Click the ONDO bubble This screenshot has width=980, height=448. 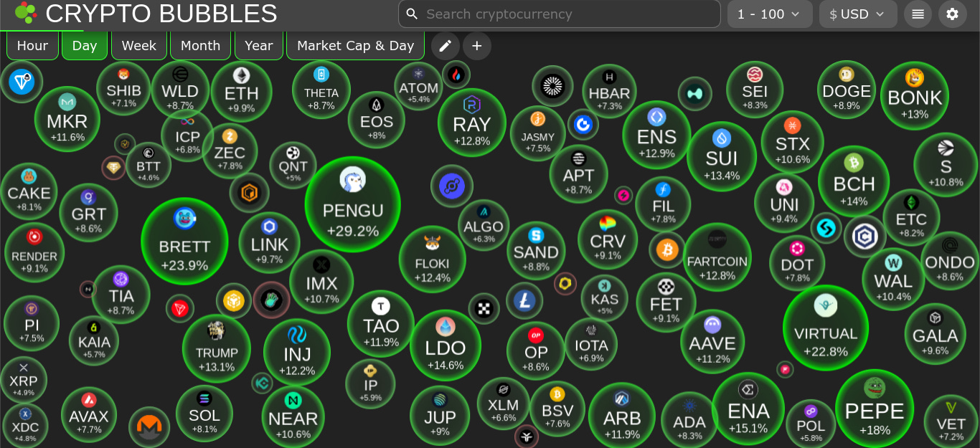pos(950,261)
